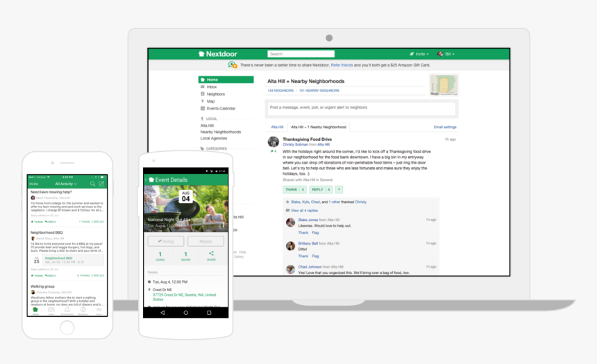Open All Activity dropdown on iPhone
The height and width of the screenshot is (364, 597).
pos(66,184)
